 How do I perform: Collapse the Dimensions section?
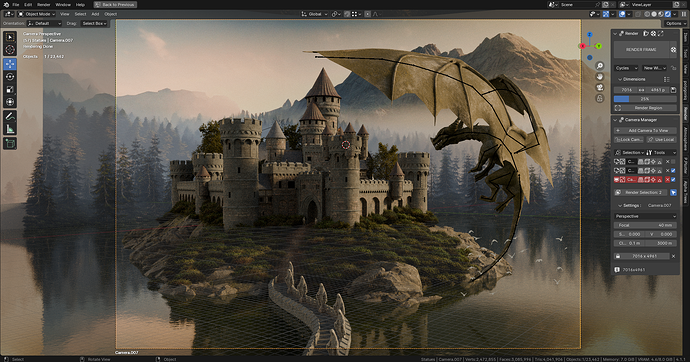click(620, 80)
